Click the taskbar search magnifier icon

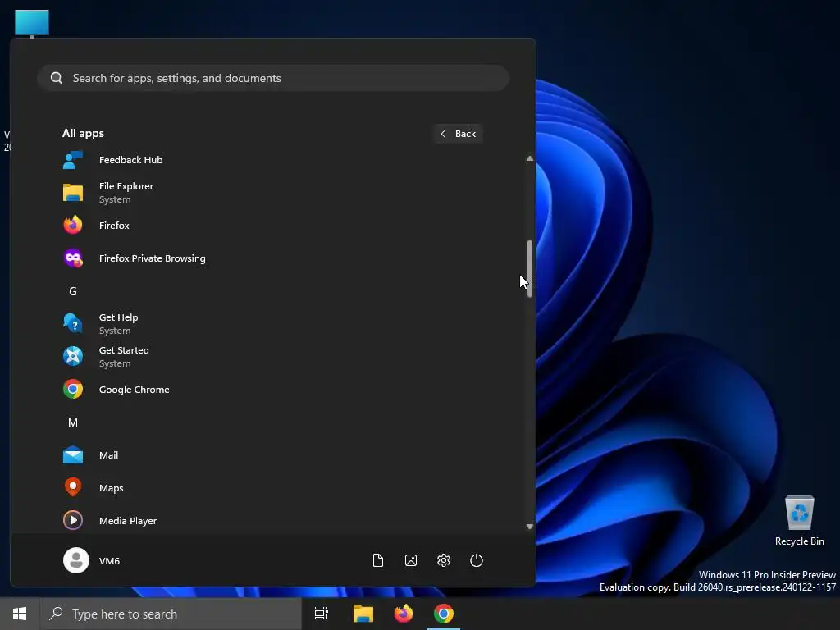pyautogui.click(x=57, y=614)
